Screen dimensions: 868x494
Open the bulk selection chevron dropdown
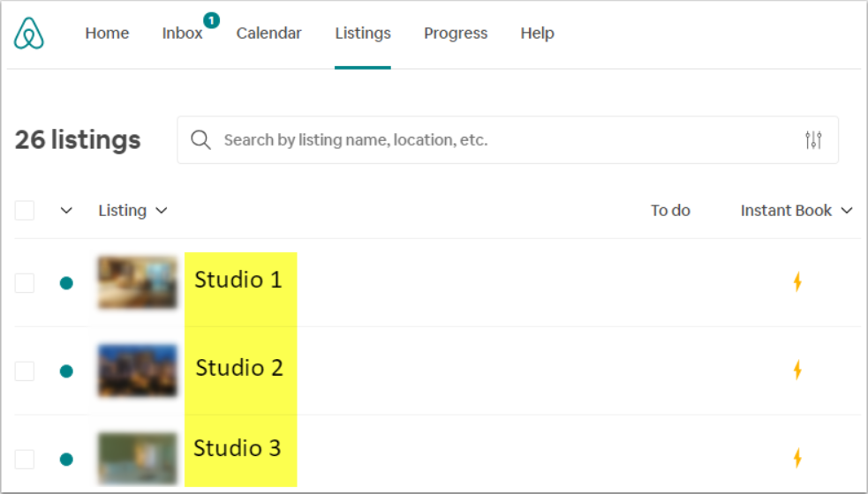click(x=66, y=210)
